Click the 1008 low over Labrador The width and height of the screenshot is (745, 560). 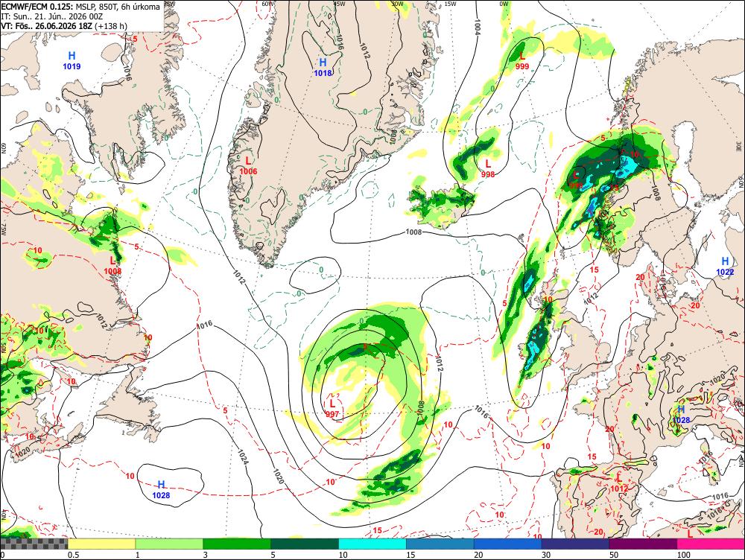click(112, 266)
